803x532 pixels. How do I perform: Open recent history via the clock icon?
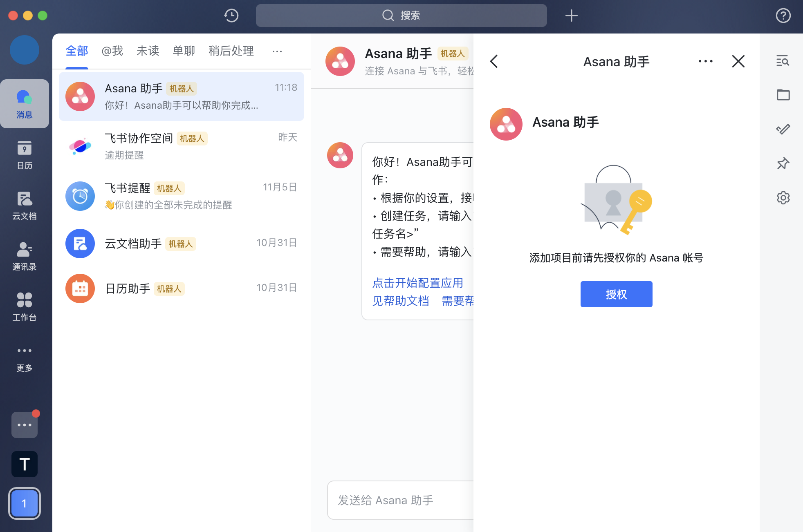[231, 16]
